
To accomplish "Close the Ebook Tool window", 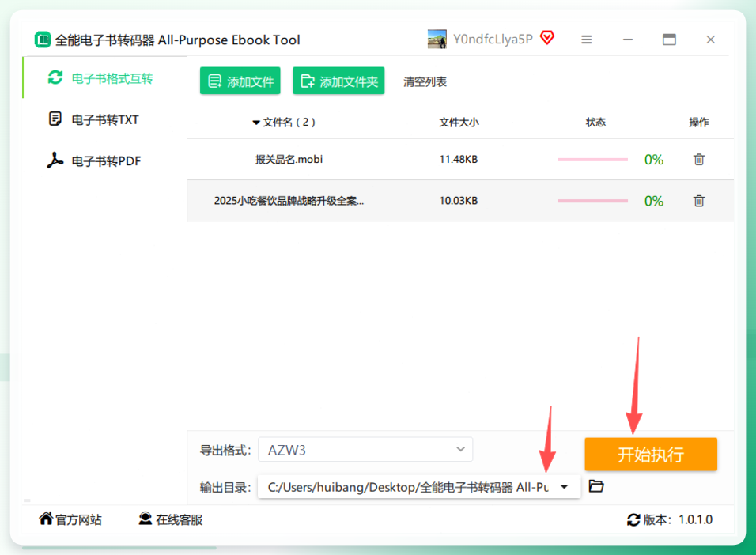I will pyautogui.click(x=710, y=40).
